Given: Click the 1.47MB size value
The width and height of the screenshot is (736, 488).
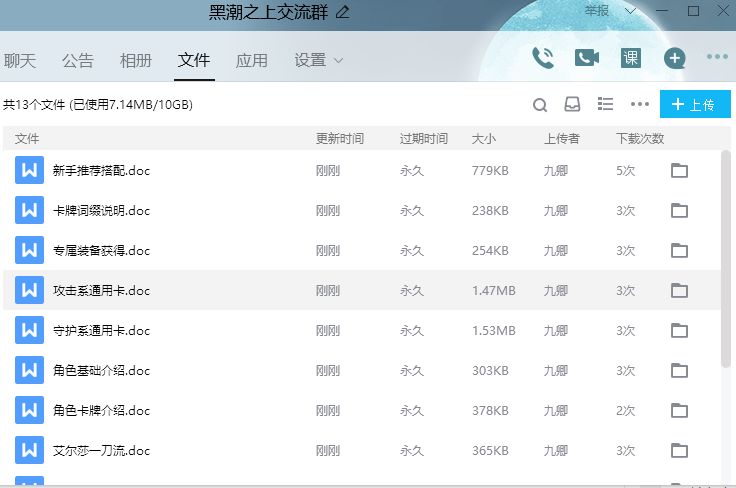Looking at the screenshot, I should pyautogui.click(x=494, y=290).
